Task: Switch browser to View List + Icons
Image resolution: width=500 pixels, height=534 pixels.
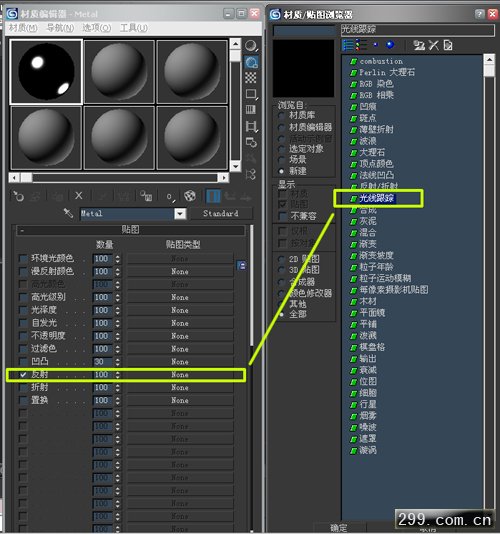Action: click(x=362, y=45)
